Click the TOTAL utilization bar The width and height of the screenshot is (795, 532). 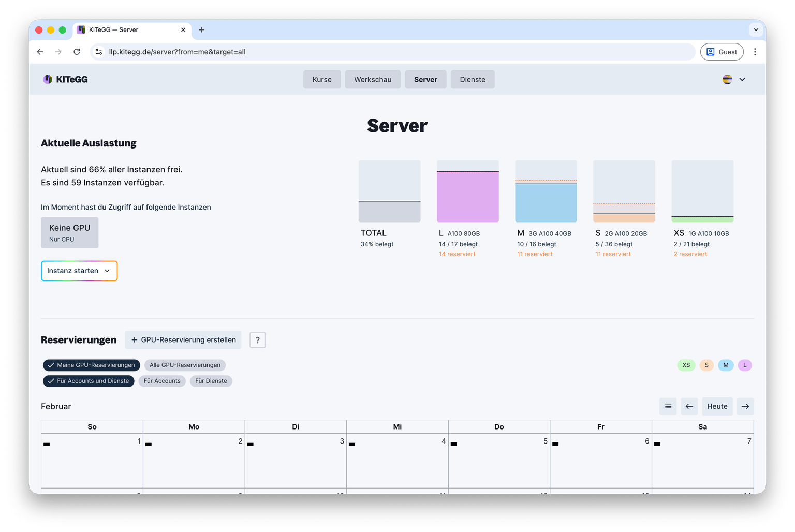coord(390,191)
